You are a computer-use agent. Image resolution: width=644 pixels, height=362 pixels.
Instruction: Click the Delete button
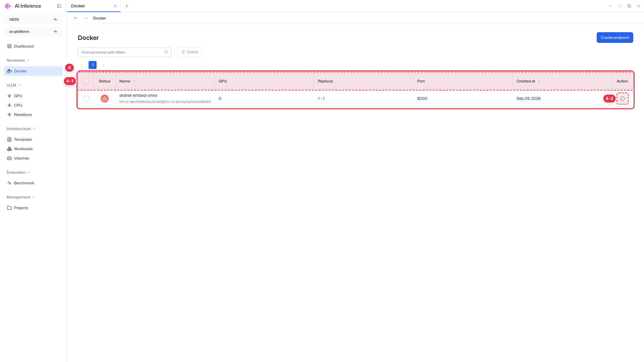point(190,52)
